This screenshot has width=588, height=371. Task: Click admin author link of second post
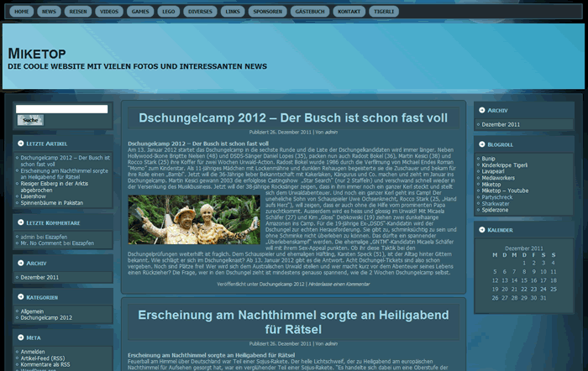tap(331, 343)
